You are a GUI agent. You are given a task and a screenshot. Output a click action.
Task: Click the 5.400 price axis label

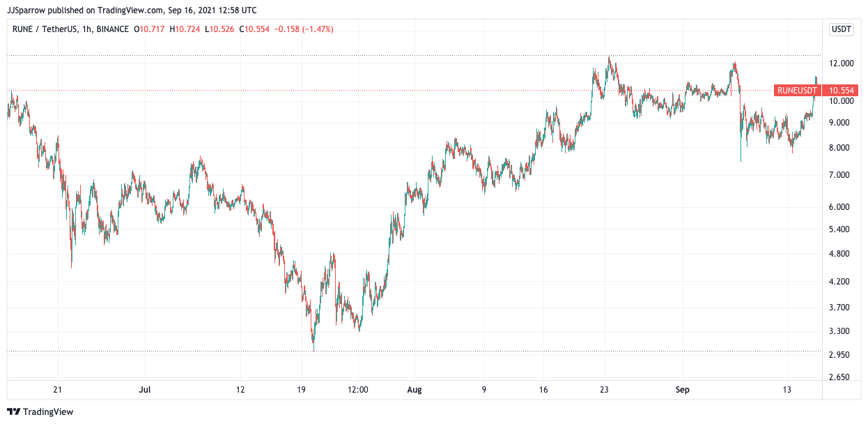(839, 229)
